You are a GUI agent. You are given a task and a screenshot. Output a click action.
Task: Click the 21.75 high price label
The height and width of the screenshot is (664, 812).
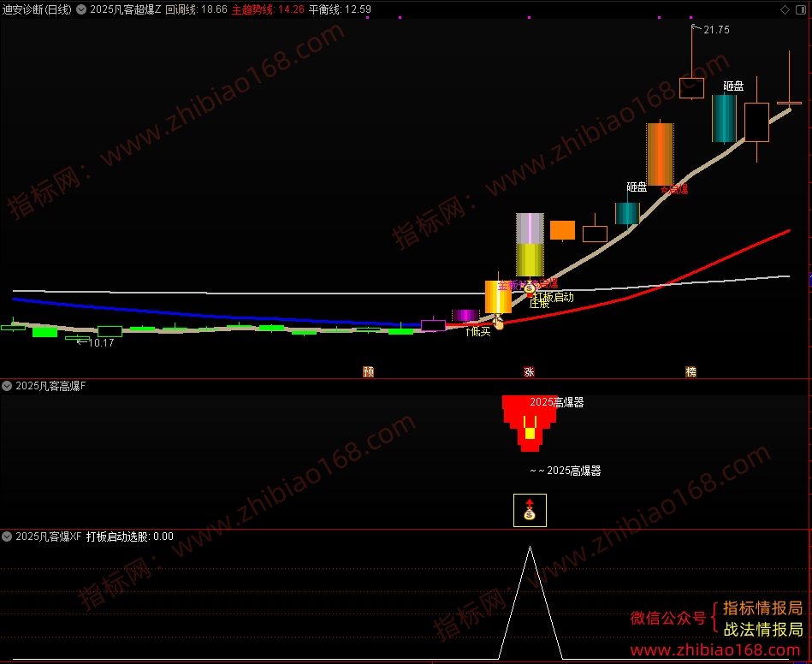716,30
